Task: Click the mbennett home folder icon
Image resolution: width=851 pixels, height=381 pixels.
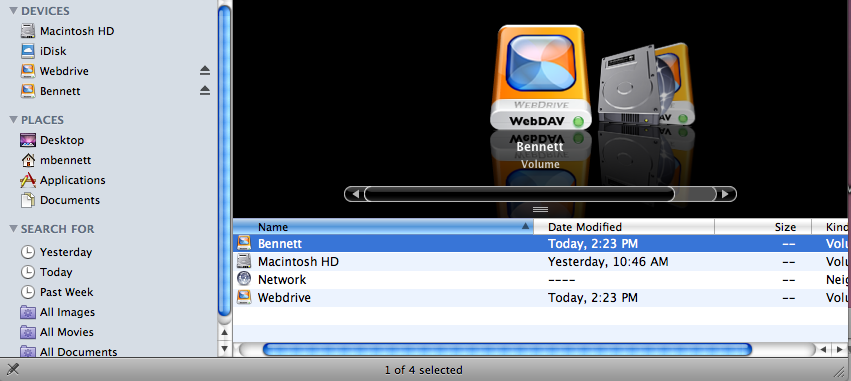Action: coord(28,160)
